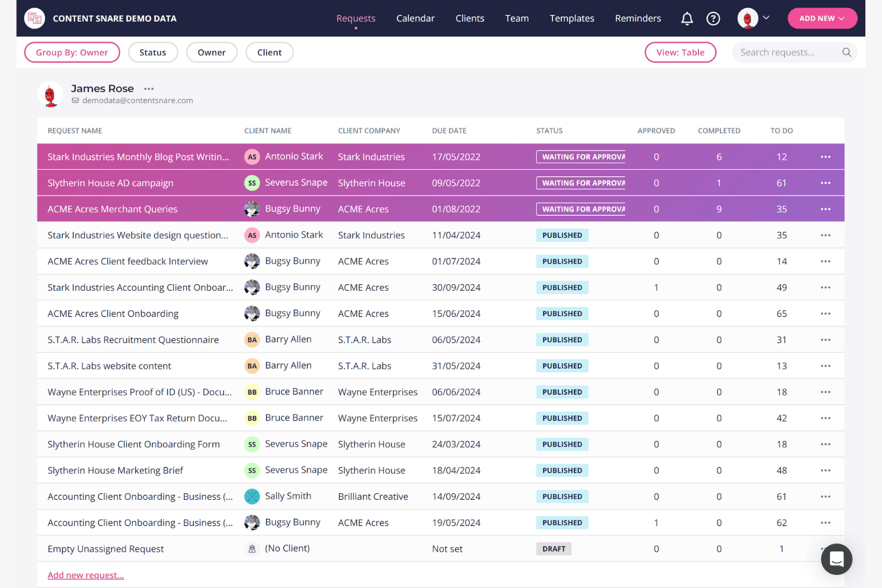This screenshot has height=588, width=882.
Task: Open the notifications bell
Action: (x=687, y=18)
